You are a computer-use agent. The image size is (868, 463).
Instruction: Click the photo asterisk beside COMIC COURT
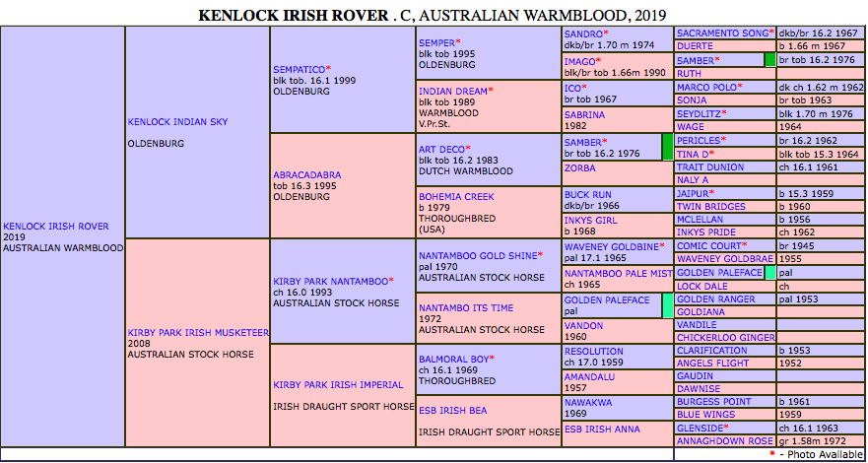pos(746,245)
